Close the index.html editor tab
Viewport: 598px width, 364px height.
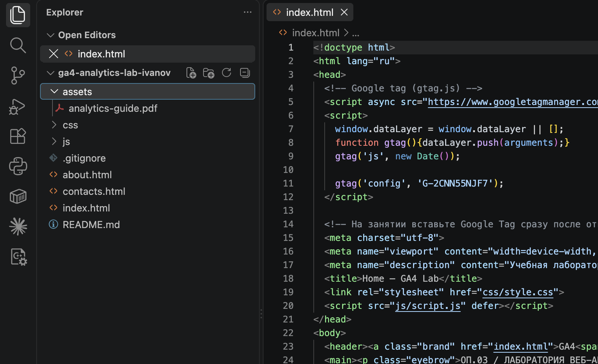click(x=344, y=12)
